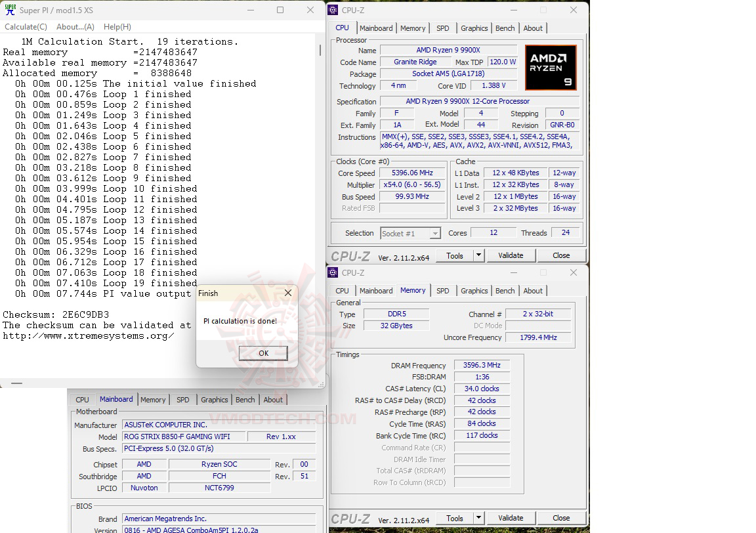
Task: Switch to the SPD tab
Action: click(x=443, y=28)
